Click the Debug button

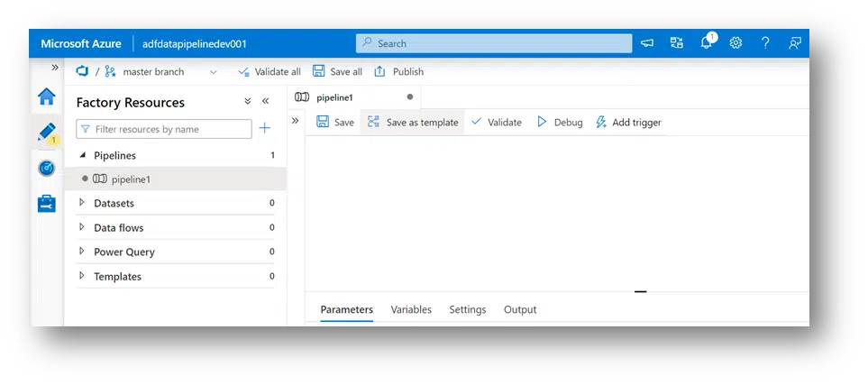coord(560,123)
